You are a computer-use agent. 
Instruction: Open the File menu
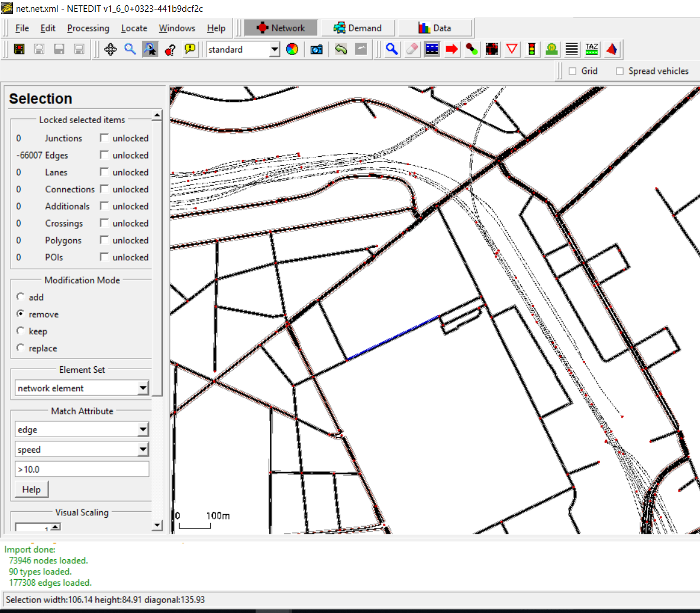point(22,28)
